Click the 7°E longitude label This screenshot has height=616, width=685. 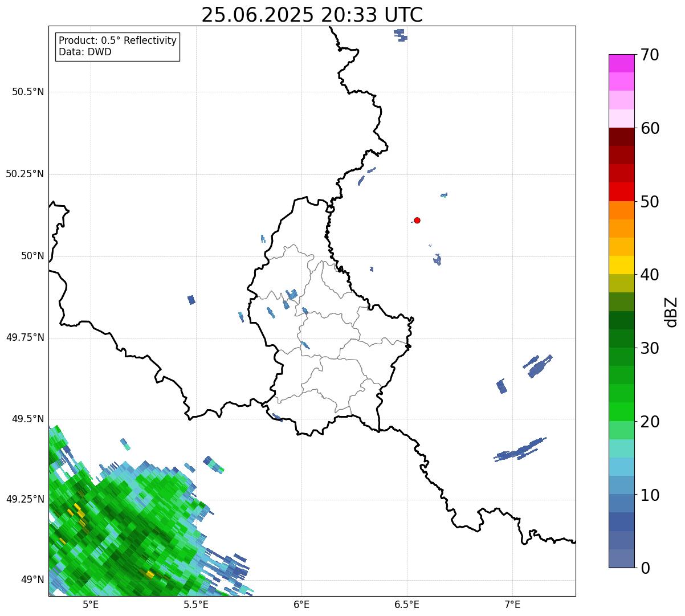tap(512, 605)
